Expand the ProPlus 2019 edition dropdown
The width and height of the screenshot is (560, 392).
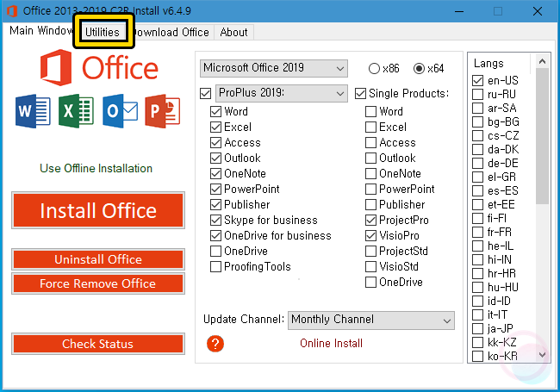(x=282, y=93)
